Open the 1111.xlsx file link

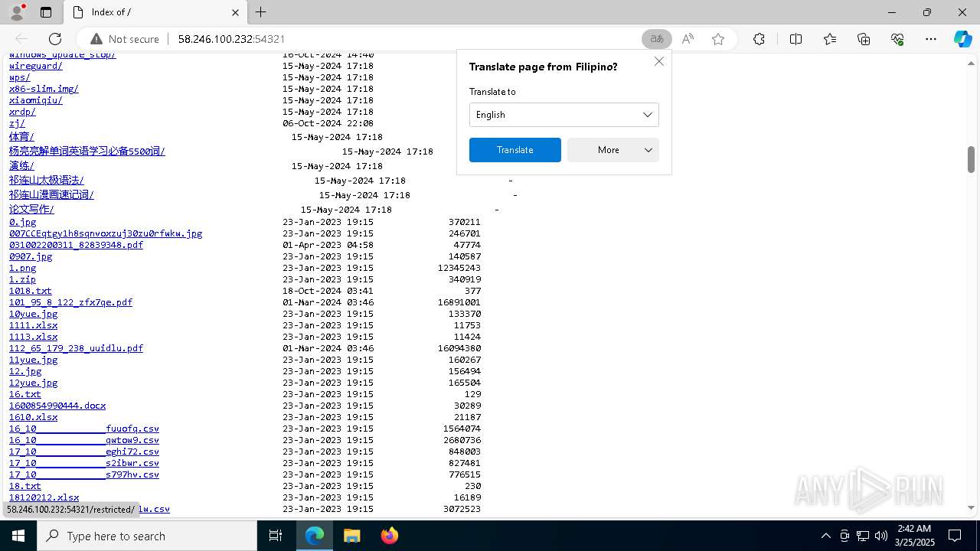point(34,325)
